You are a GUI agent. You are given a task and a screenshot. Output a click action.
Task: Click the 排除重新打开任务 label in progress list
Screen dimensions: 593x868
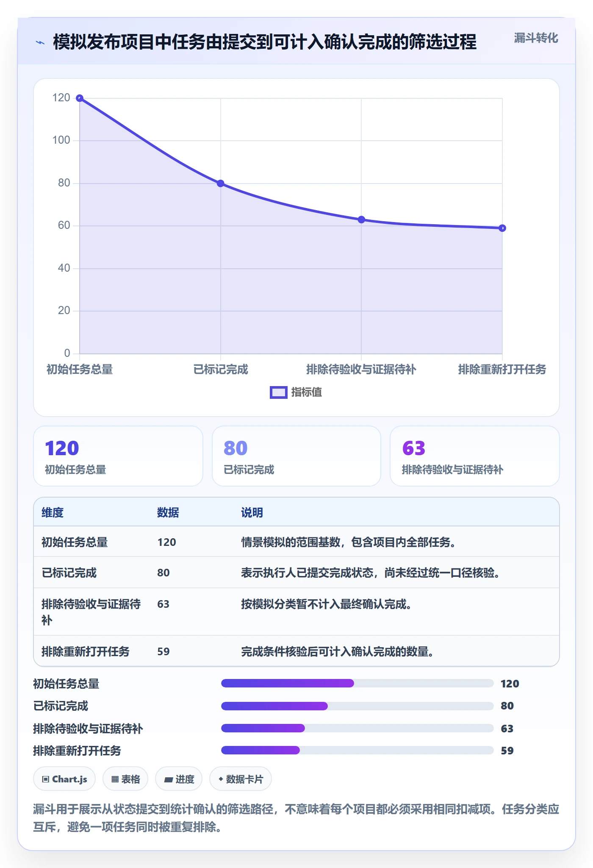click(77, 751)
